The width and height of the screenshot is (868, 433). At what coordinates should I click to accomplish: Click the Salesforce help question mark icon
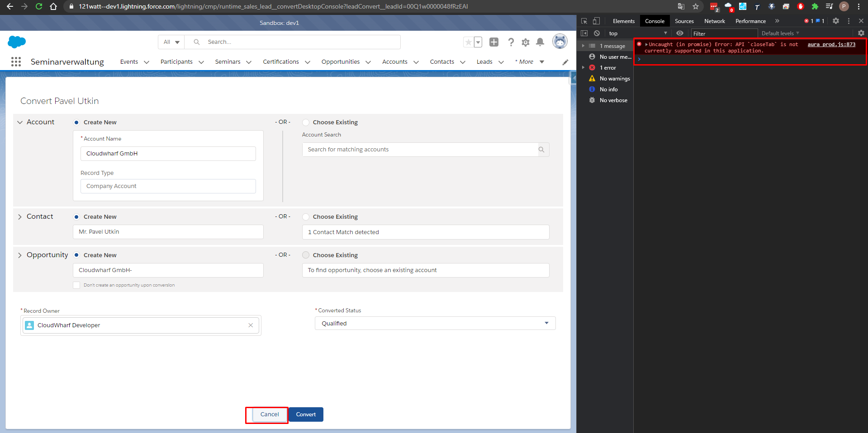pyautogui.click(x=511, y=42)
